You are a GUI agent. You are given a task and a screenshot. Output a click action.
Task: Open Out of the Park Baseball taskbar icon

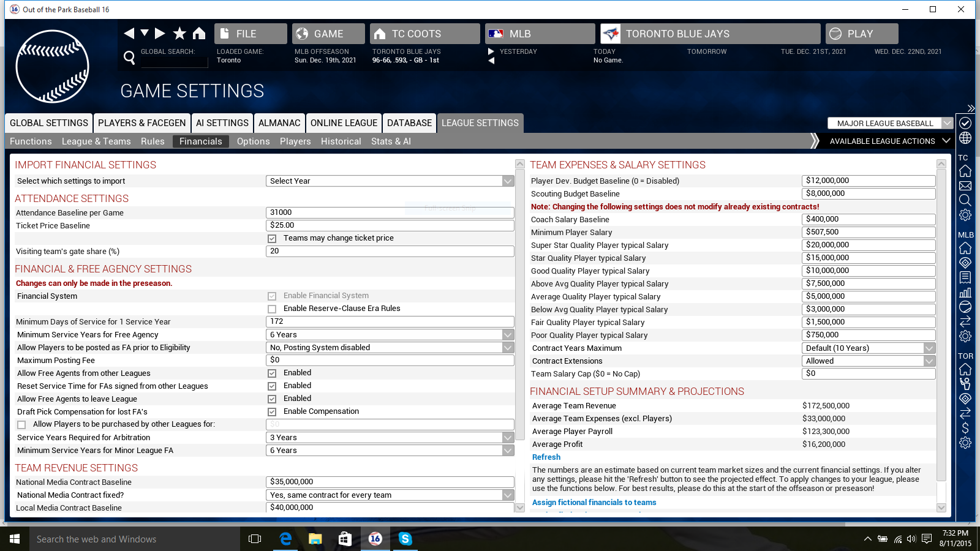375,539
